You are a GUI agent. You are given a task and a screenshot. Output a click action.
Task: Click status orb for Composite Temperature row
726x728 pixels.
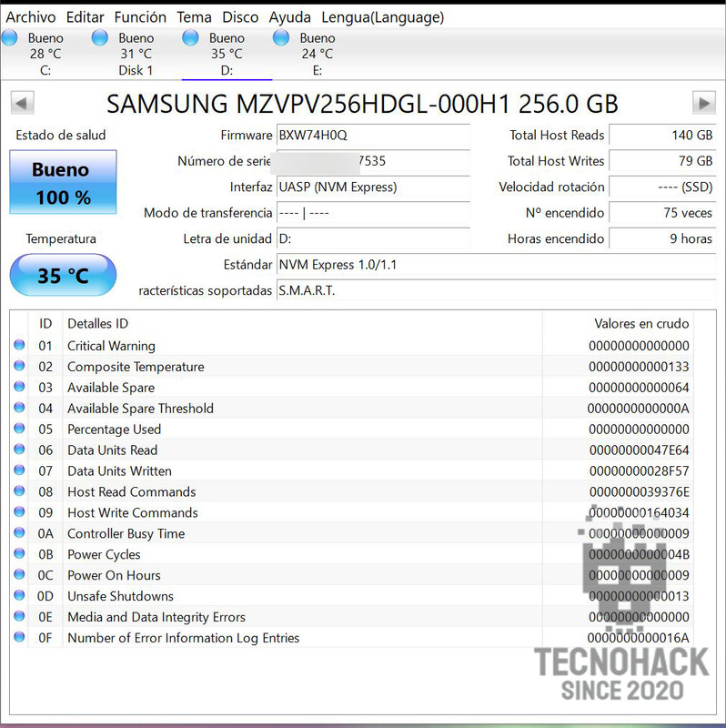[19, 366]
